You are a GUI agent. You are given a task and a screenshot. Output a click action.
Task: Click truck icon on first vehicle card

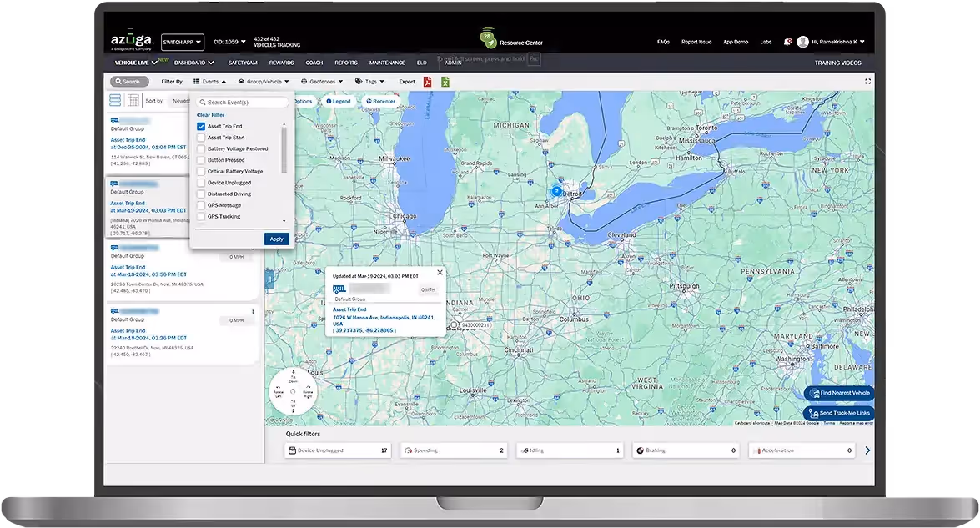[114, 121]
